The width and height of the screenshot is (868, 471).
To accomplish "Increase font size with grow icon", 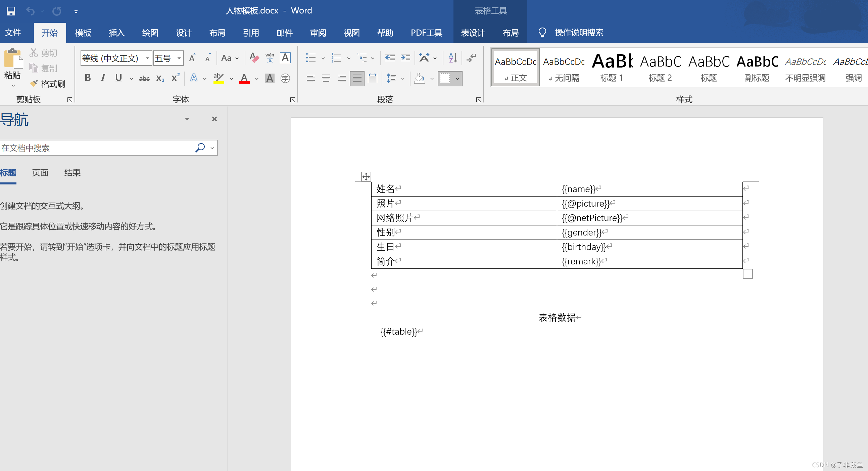I will tap(192, 58).
